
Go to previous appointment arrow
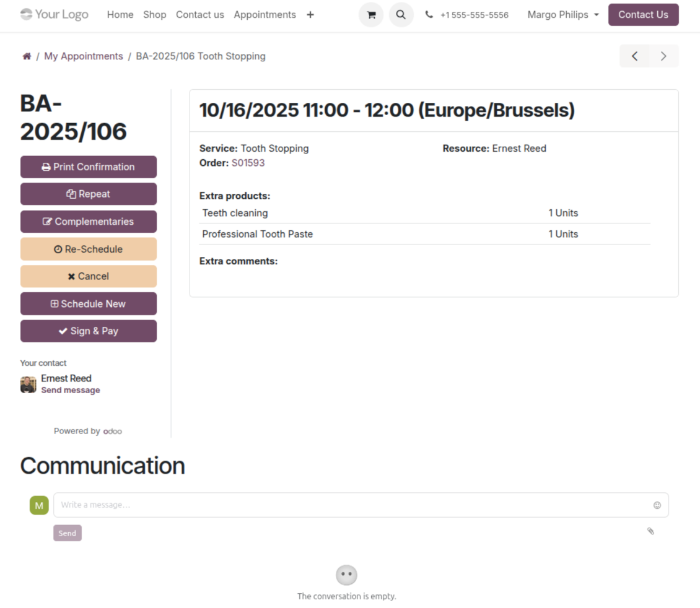pos(634,56)
